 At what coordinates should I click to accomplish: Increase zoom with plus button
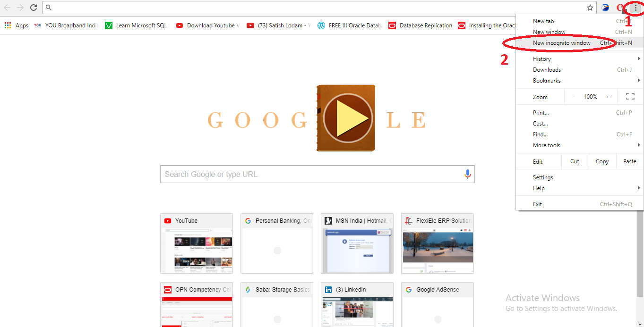tap(608, 97)
